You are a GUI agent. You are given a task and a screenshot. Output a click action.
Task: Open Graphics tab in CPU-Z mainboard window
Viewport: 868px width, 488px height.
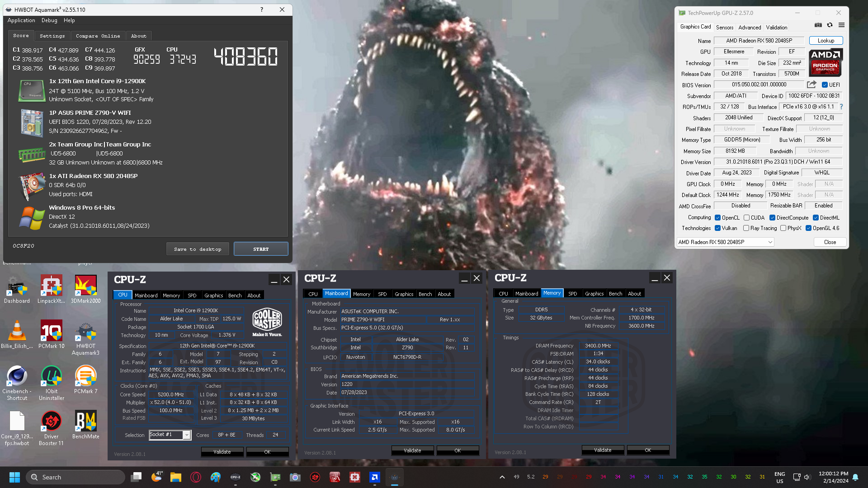(x=404, y=294)
